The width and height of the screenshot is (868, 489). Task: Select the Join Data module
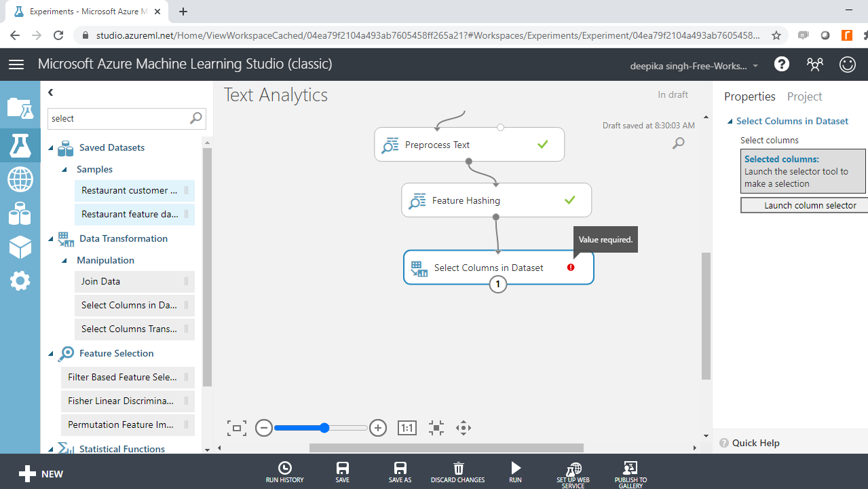(x=134, y=282)
